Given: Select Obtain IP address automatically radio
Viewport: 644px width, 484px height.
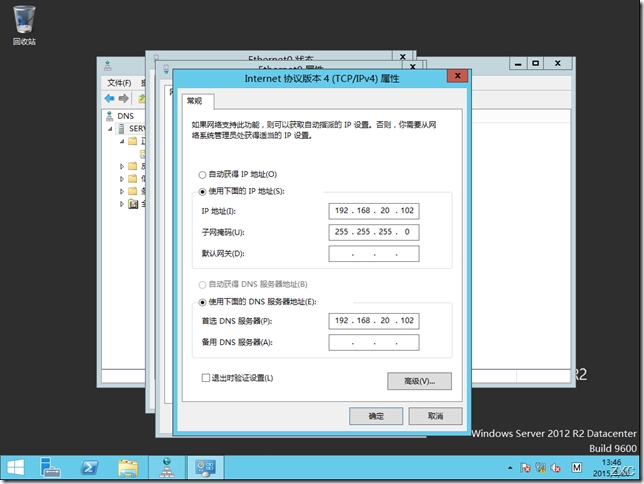Looking at the screenshot, I should [x=202, y=175].
